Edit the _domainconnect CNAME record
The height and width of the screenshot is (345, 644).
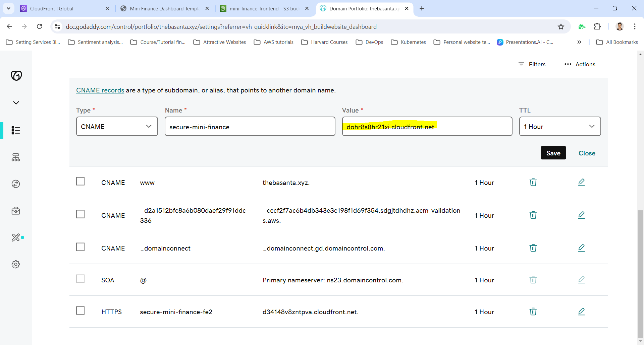[581, 248]
